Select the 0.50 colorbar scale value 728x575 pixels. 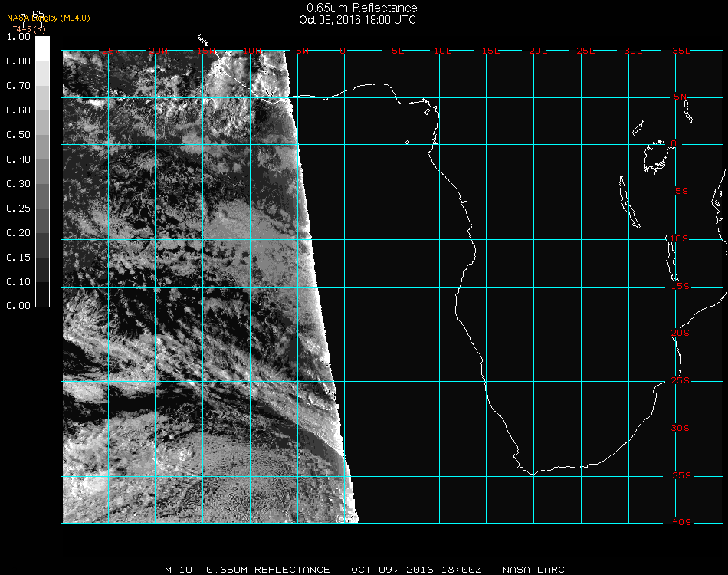(x=18, y=135)
